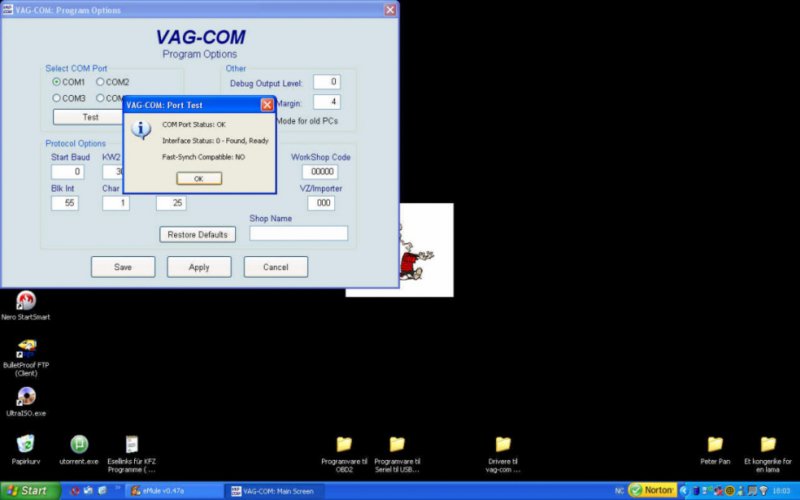The height and width of the screenshot is (500, 800).
Task: Click the Margin field showing 4
Action: tap(327, 102)
